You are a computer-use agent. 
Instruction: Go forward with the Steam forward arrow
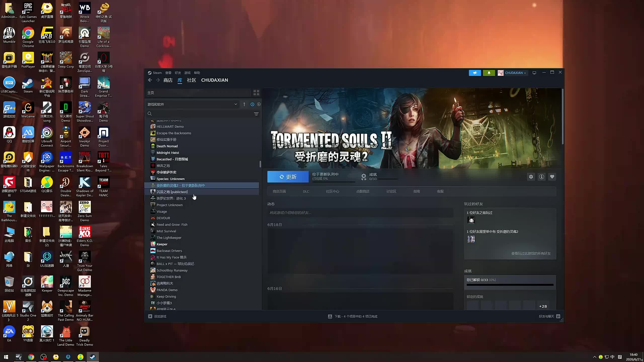pyautogui.click(x=158, y=80)
